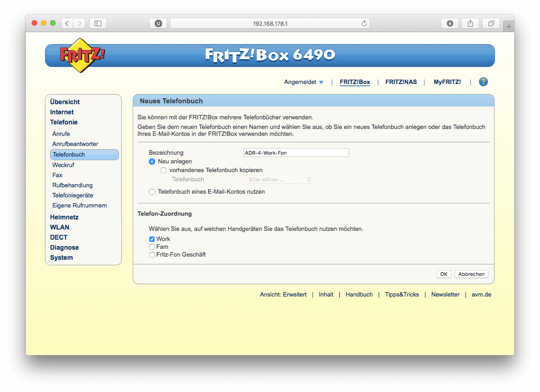Show downloads with the download icon
This screenshot has width=540, height=392.
450,23
